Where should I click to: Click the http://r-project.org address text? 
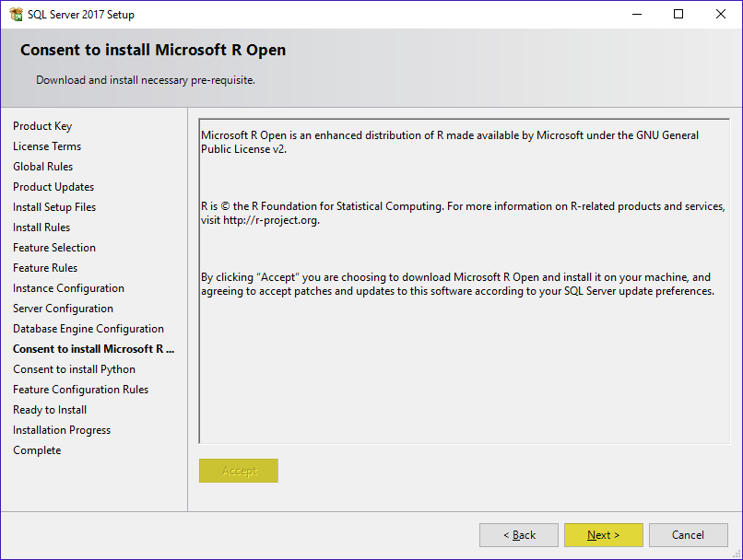point(270,220)
